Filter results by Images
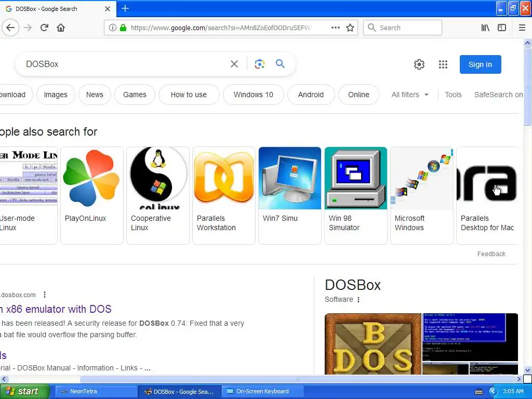Screen dimensions: 532x399 coord(56,95)
